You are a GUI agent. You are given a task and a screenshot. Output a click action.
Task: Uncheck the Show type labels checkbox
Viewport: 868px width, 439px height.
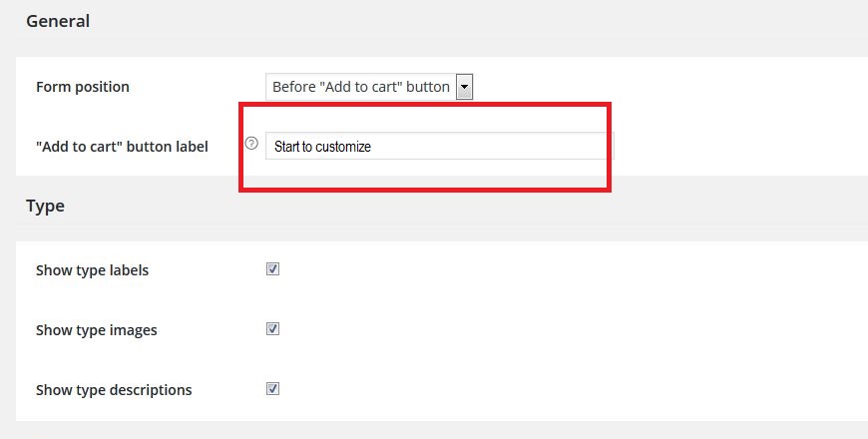tap(272, 269)
